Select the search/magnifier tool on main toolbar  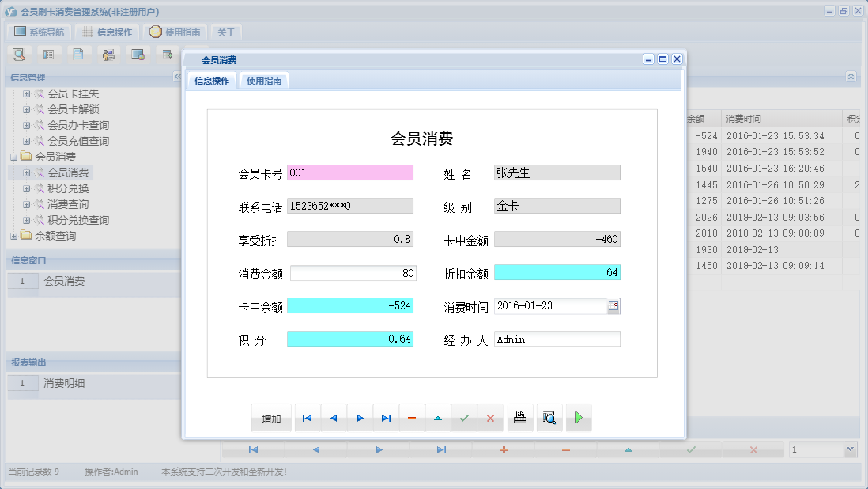click(x=19, y=54)
